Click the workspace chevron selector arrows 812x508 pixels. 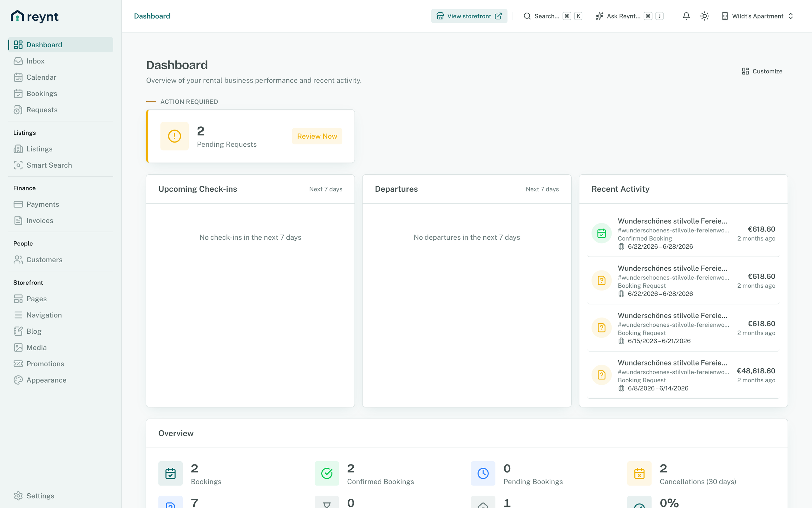click(x=791, y=16)
